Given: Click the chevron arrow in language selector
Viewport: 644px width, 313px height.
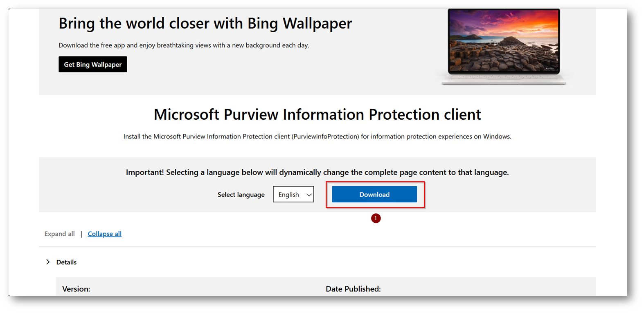Looking at the screenshot, I should (309, 195).
